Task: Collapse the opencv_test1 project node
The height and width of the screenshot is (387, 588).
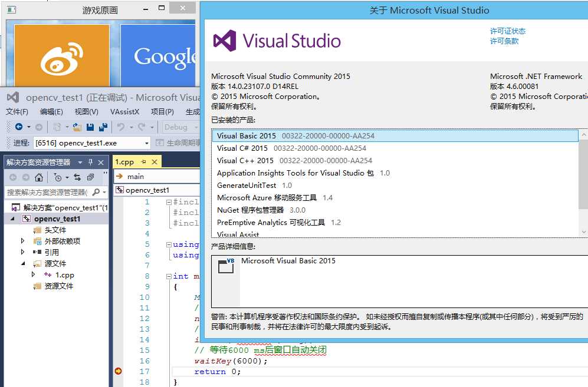Action: [13, 219]
